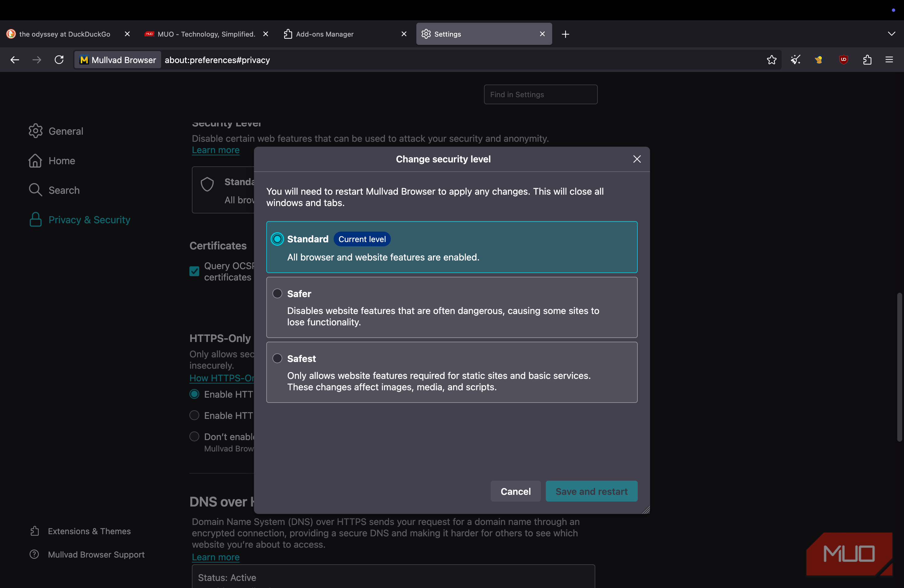Click the Find in Settings search box
This screenshot has width=904, height=588.
tap(541, 94)
